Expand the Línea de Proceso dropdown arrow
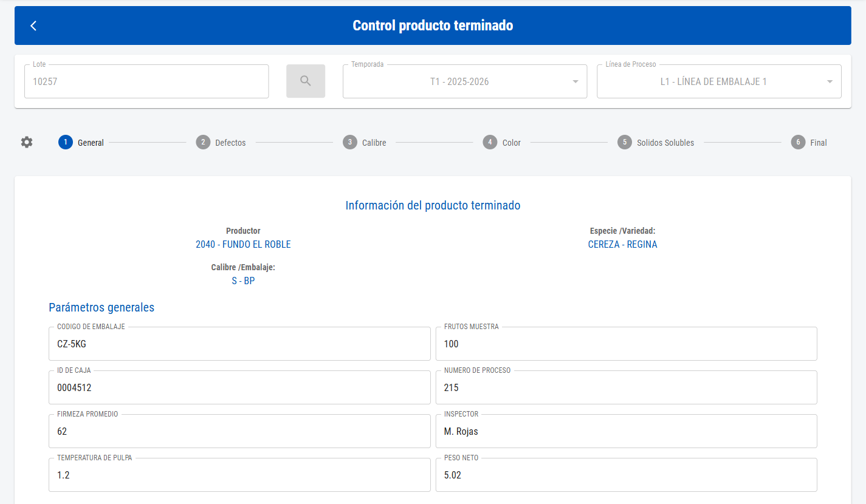 click(x=830, y=82)
